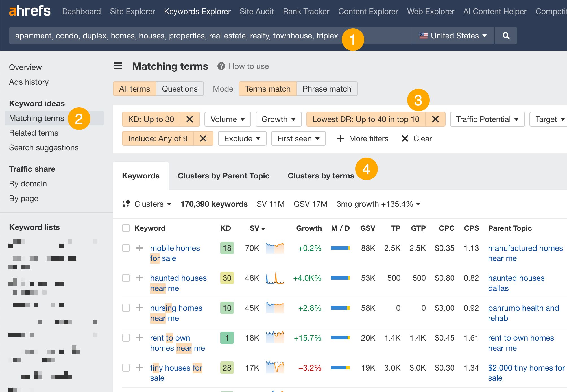Expand the Traffic Potential dropdown

pos(487,119)
